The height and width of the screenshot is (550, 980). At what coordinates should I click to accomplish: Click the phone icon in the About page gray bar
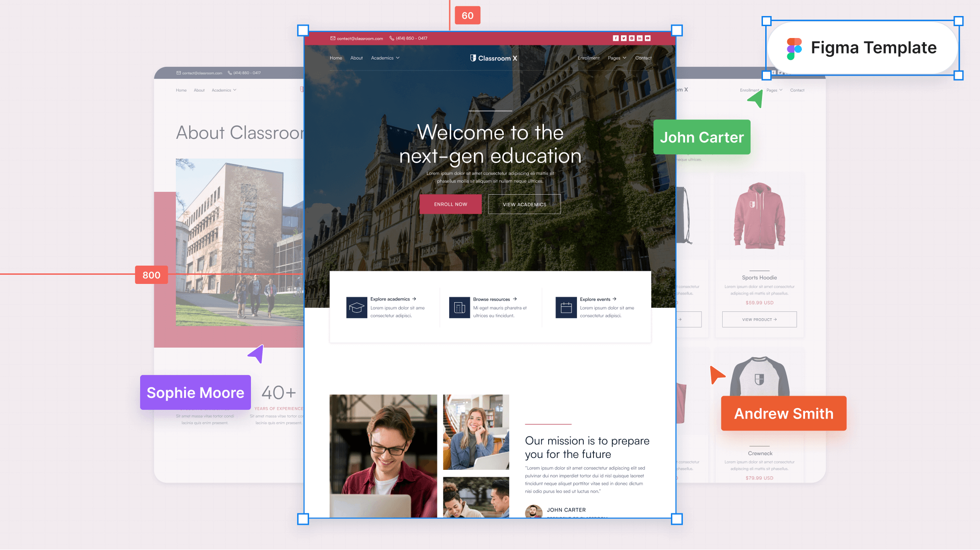coord(230,73)
